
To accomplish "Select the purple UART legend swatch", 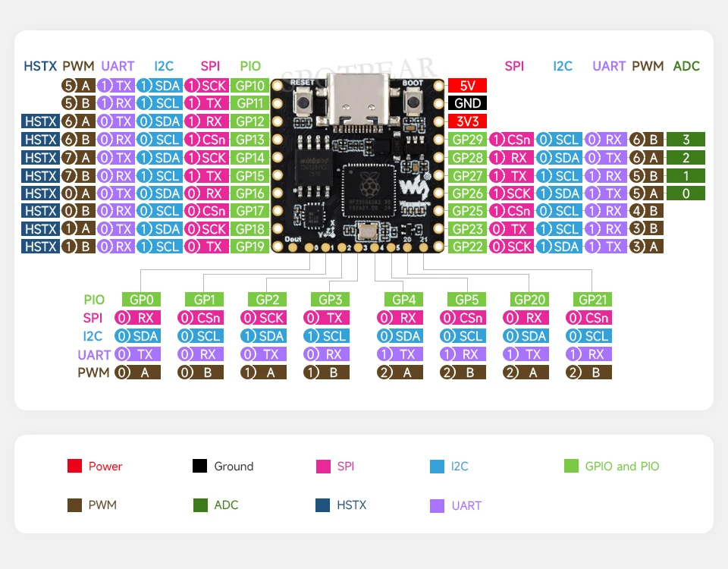I will [x=437, y=505].
